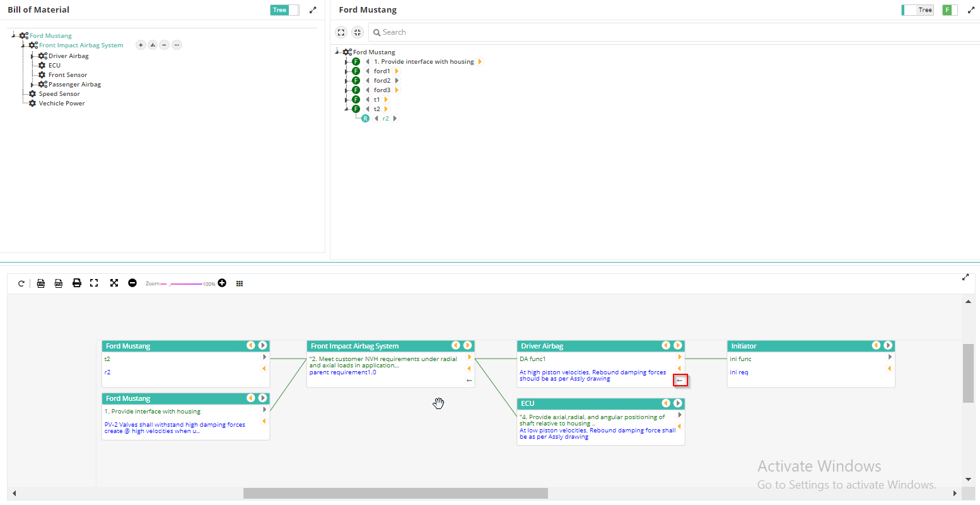The height and width of the screenshot is (505, 980).
Task: Collapse Ford Mustang root in Bill of Material
Action: click(14, 35)
